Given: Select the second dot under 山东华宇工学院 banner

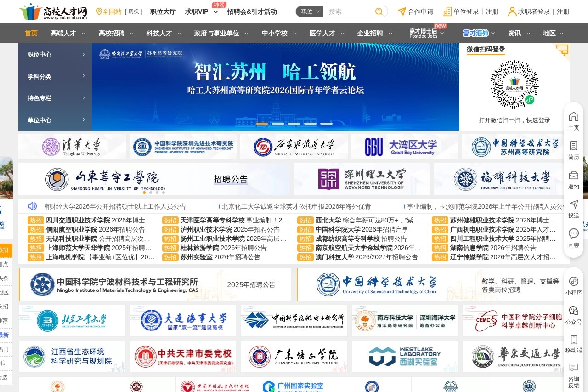Looking at the screenshot, I should point(151,193).
